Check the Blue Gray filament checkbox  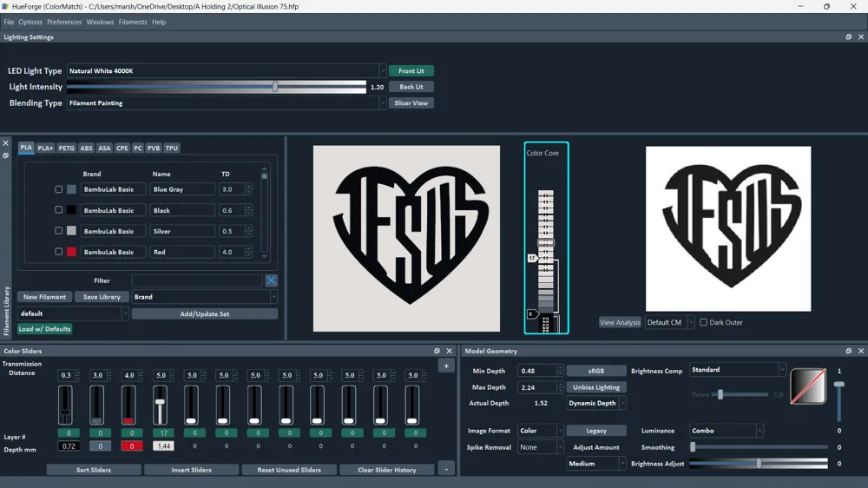pos(59,189)
